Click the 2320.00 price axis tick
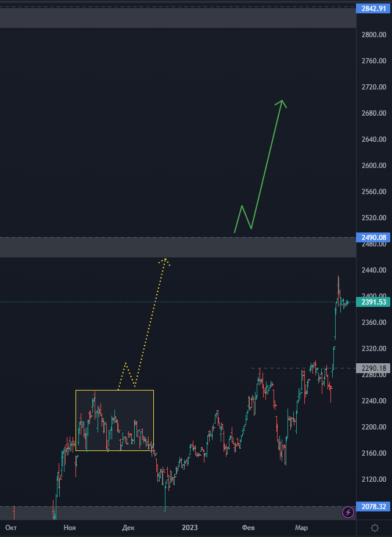 click(374, 348)
